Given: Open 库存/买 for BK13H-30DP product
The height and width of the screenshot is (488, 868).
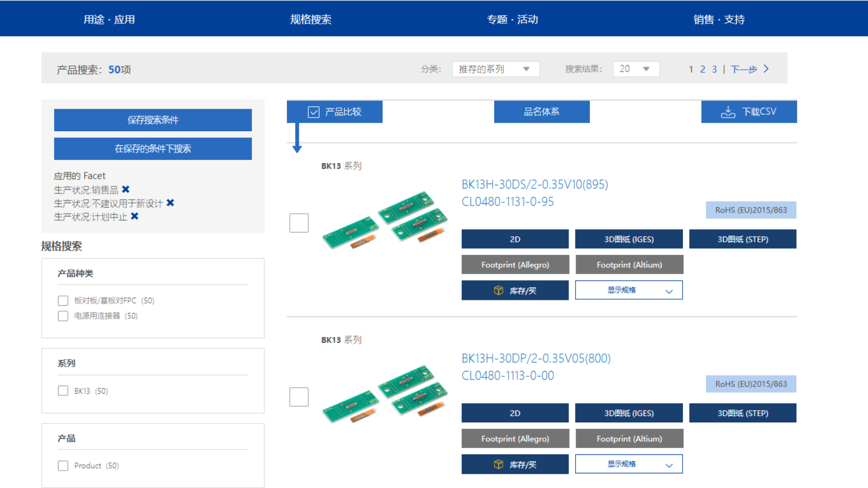Looking at the screenshot, I should pos(514,464).
